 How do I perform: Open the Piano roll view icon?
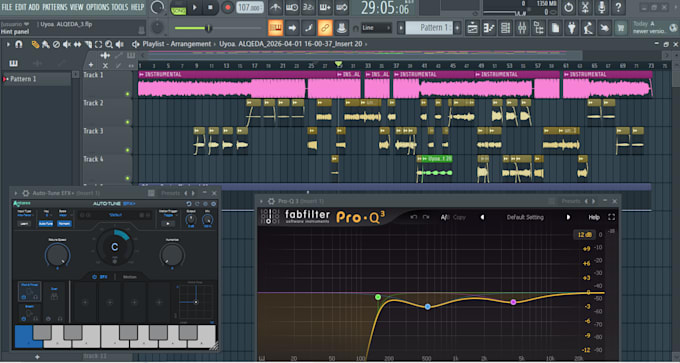(489, 28)
